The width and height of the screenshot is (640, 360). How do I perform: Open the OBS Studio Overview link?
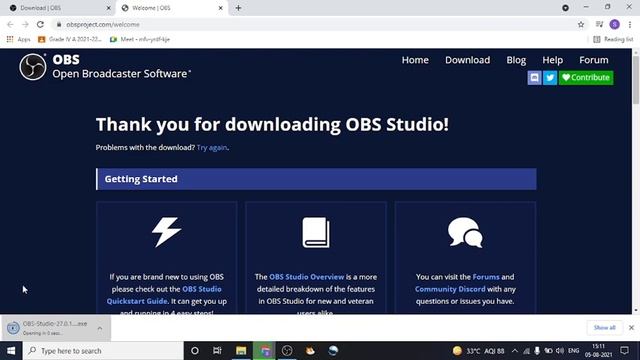pos(307,277)
